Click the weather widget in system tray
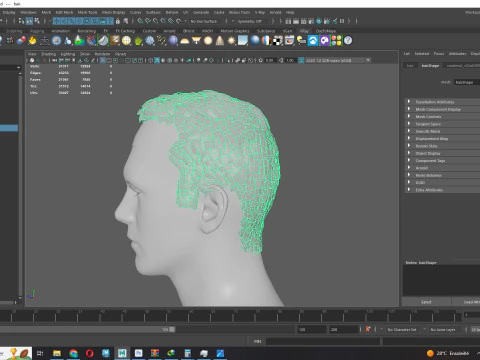The height and width of the screenshot is (360, 480). point(448,353)
